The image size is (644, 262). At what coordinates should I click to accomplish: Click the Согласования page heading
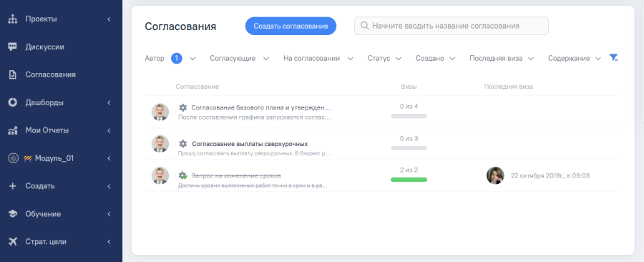tap(181, 26)
